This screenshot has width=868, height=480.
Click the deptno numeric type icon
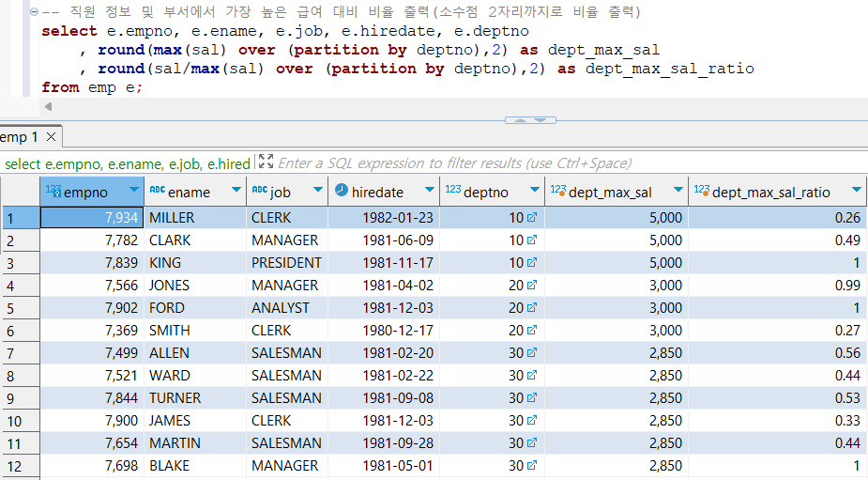tap(453, 189)
